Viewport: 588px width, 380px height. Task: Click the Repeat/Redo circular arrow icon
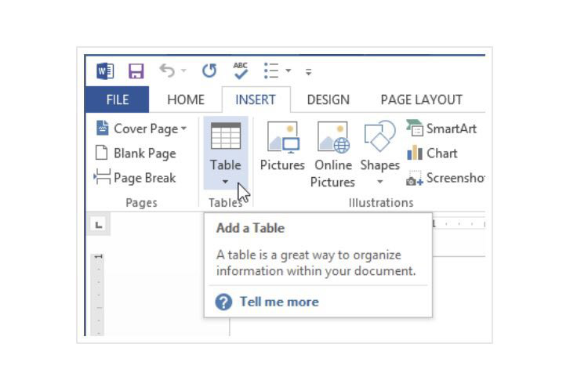pos(209,71)
